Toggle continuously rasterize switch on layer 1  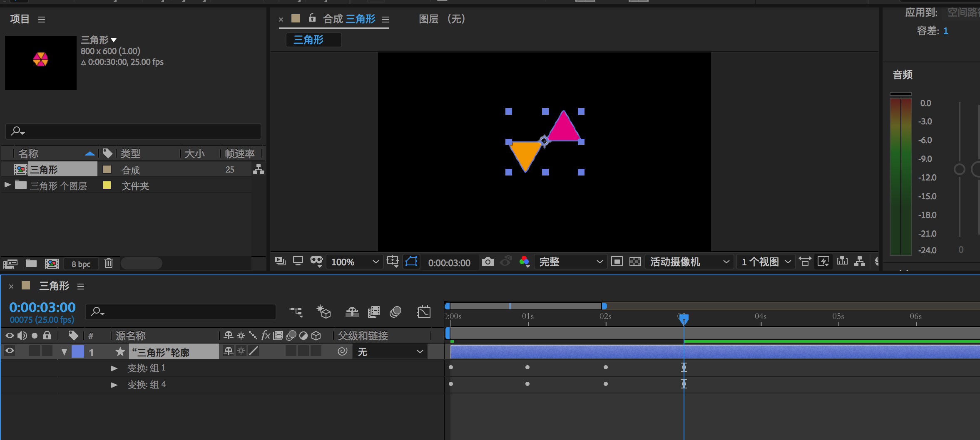pos(241,351)
